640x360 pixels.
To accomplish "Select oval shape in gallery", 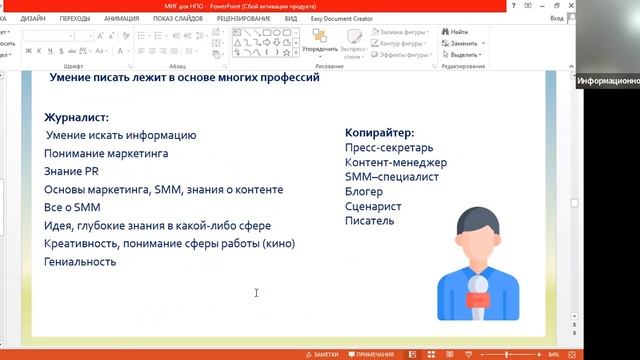I will click(277, 32).
